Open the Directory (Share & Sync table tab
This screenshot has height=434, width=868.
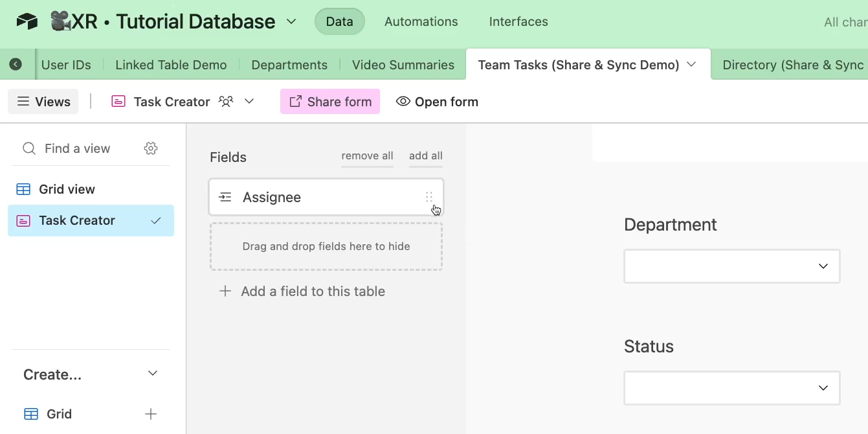click(793, 65)
